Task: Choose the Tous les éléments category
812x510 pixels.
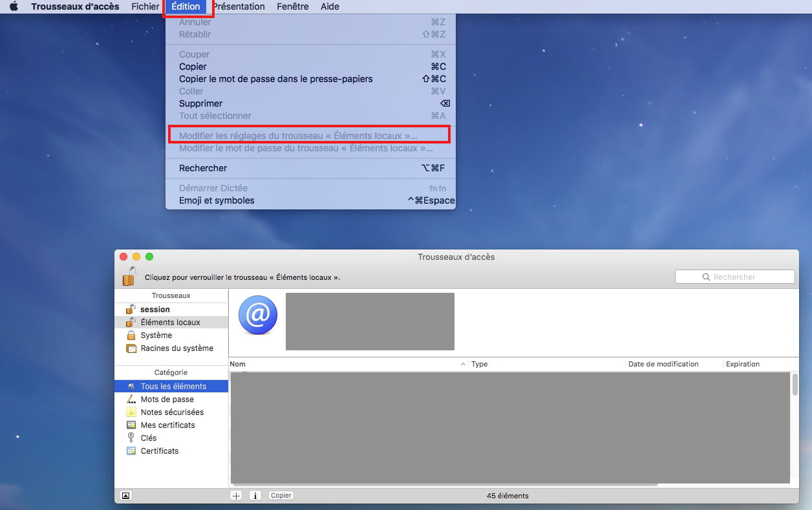Action: click(171, 386)
